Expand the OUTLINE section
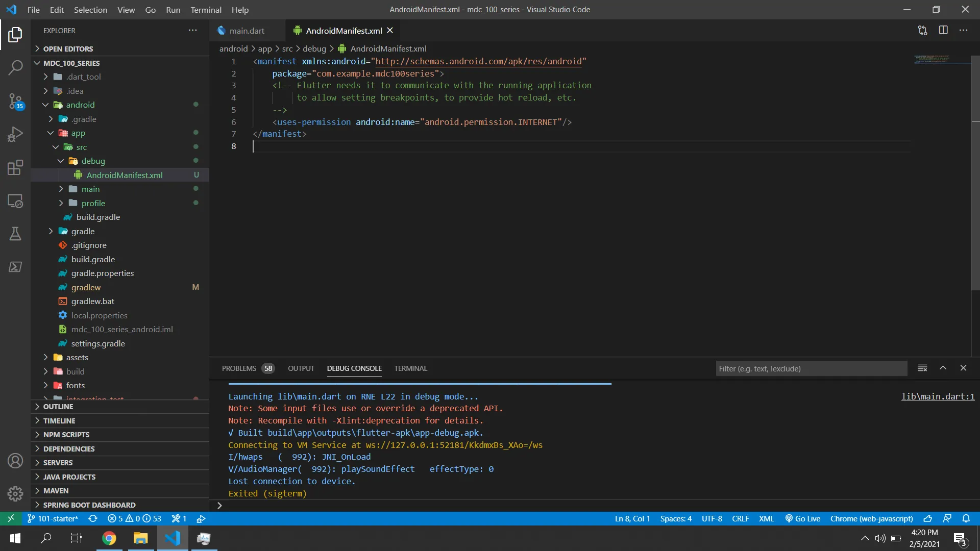 [58, 407]
